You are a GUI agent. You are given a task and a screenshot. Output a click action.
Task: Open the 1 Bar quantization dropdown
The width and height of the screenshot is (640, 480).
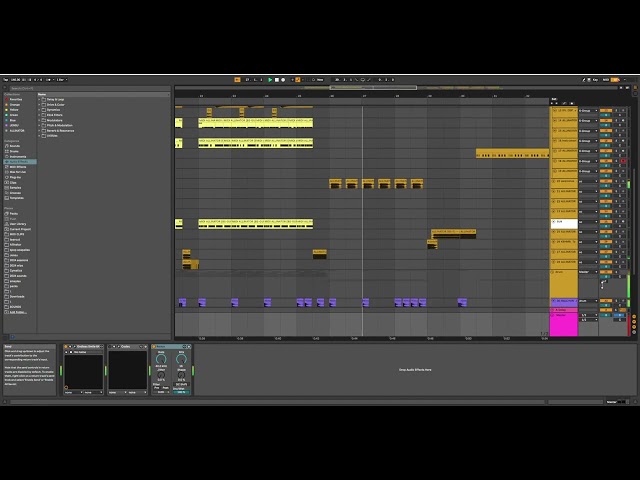(x=61, y=80)
